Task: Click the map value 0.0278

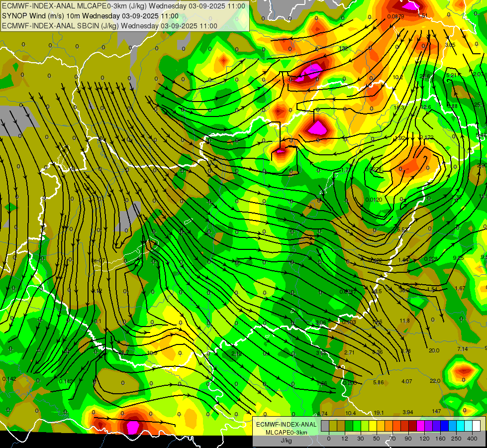Action: 373,169
